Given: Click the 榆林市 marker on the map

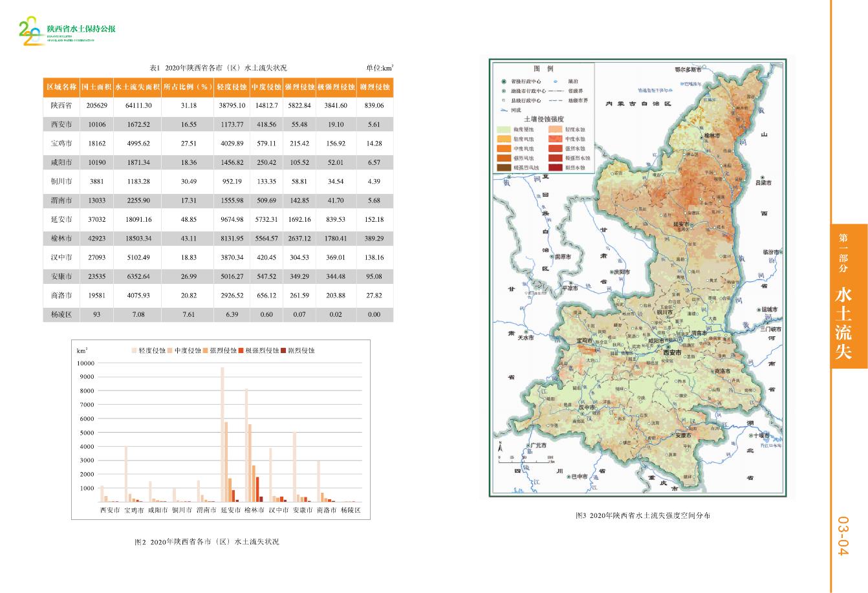Looking at the screenshot, I should (x=701, y=136).
